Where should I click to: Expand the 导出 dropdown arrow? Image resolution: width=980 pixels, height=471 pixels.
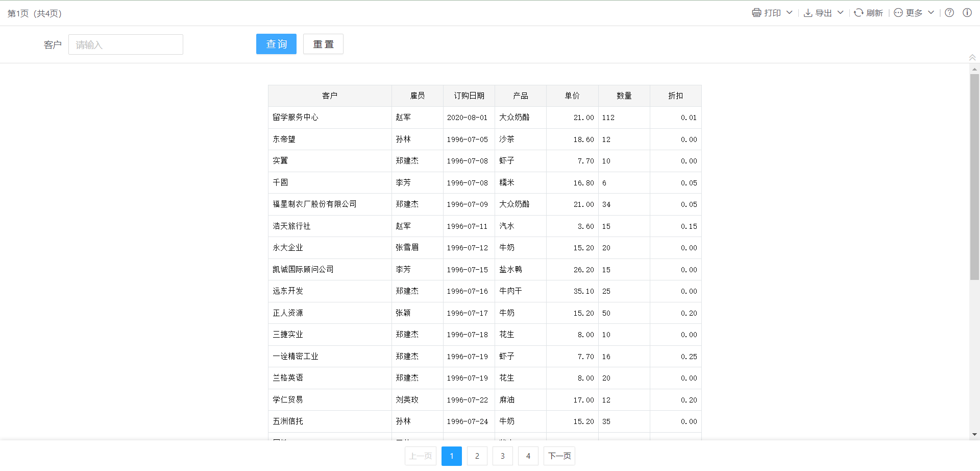pos(841,13)
